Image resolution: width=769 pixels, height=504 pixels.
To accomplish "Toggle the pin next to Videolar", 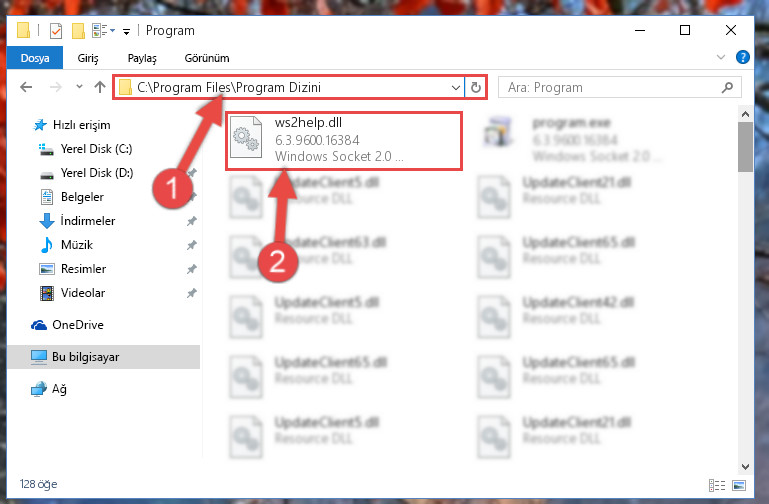I will (x=191, y=293).
